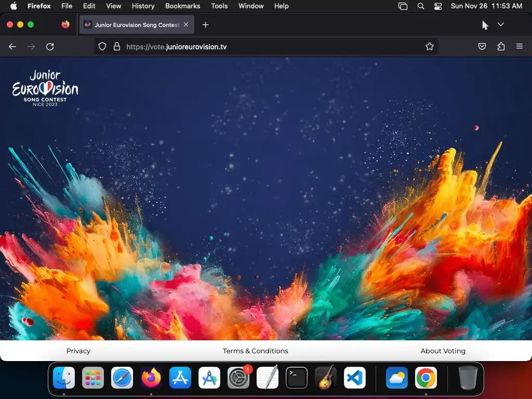
Task: Open the tracking protection shield icon
Action: (102, 46)
